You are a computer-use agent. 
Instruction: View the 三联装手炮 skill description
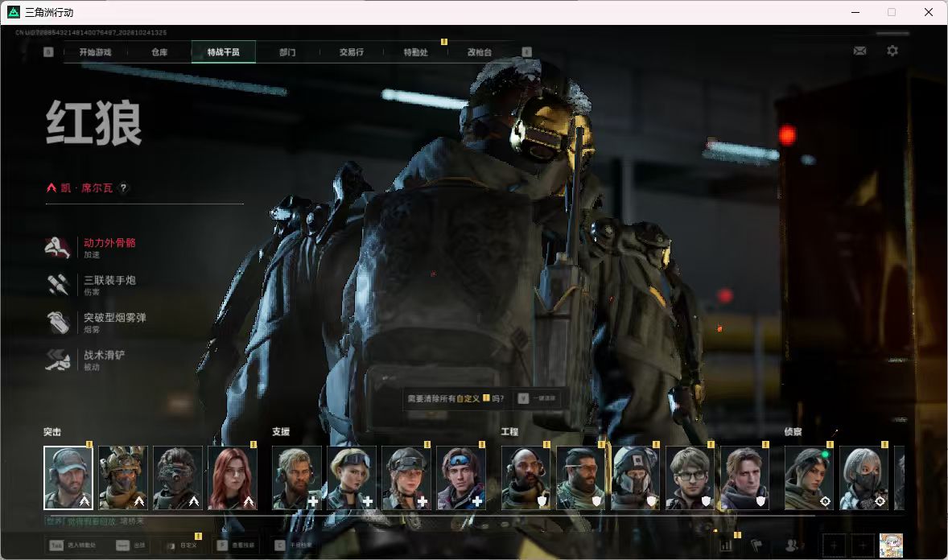pyautogui.click(x=109, y=285)
